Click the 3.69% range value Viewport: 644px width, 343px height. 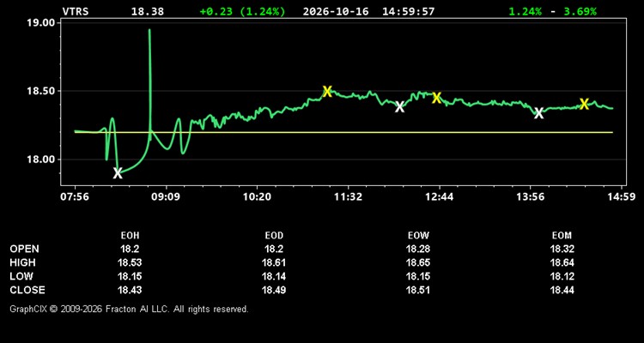(580, 11)
